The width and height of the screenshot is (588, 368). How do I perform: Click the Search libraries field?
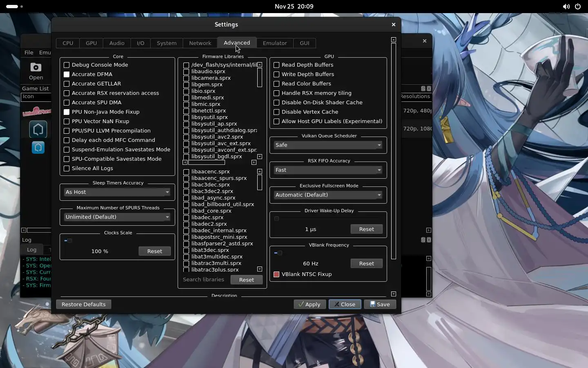pyautogui.click(x=205, y=280)
